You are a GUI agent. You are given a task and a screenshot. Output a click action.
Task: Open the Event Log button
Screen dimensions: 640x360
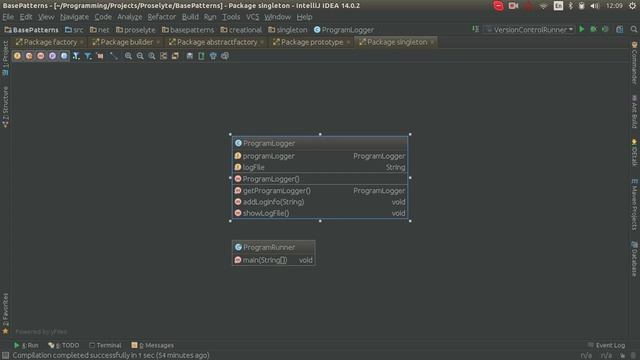pyautogui.click(x=607, y=345)
